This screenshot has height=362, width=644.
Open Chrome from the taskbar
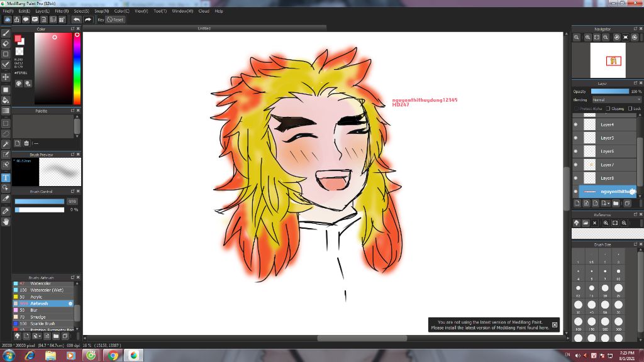pos(113,356)
